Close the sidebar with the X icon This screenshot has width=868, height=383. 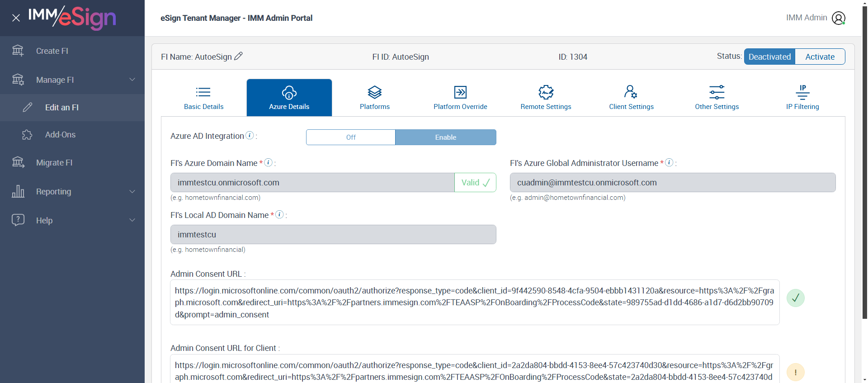click(16, 18)
